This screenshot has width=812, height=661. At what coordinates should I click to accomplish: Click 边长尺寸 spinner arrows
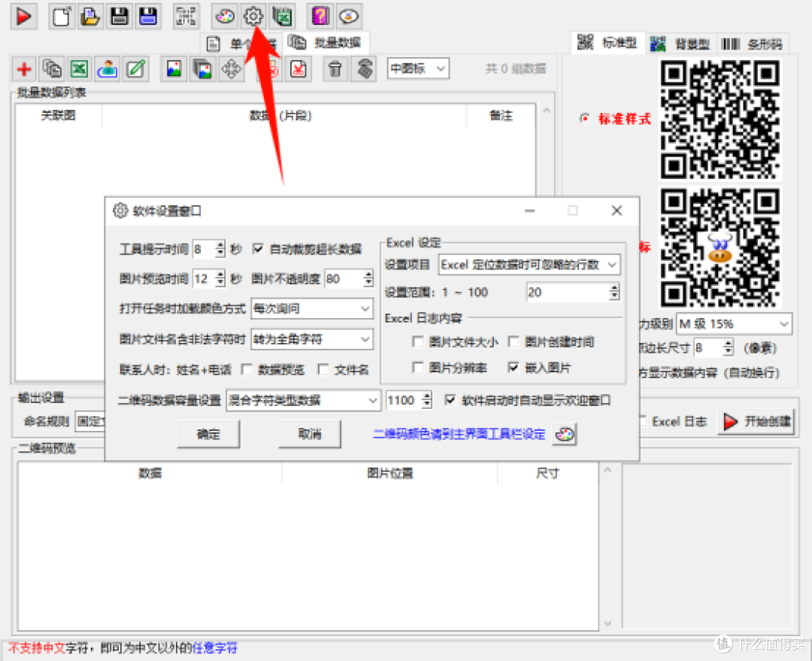[x=728, y=347]
